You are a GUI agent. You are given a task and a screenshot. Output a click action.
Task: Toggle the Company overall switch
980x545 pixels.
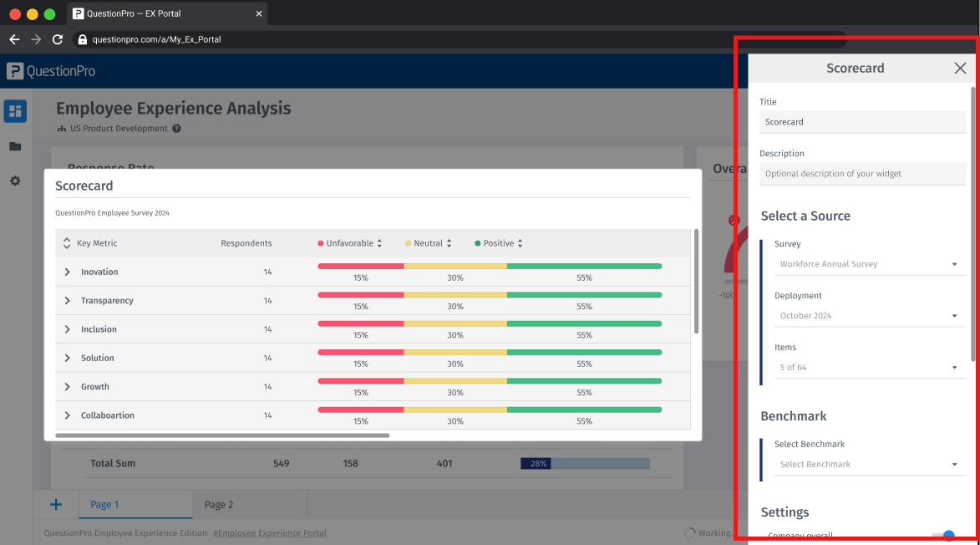[x=943, y=536]
